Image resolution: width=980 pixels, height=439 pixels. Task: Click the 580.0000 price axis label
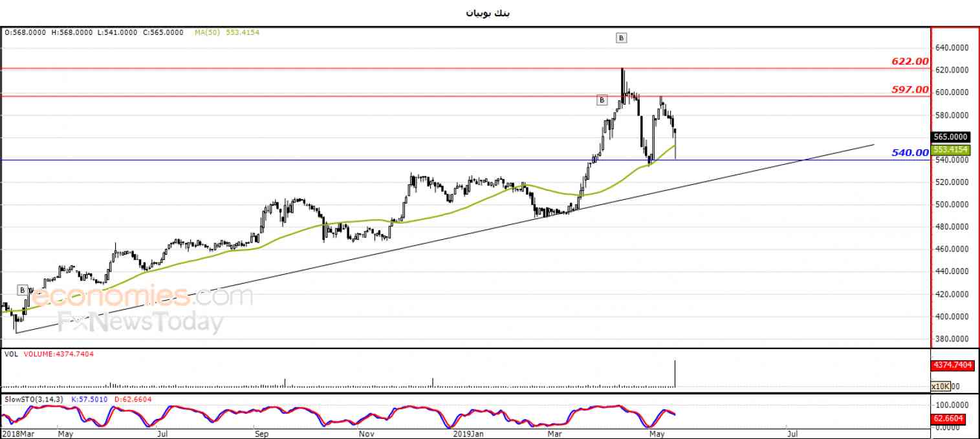pyautogui.click(x=952, y=115)
